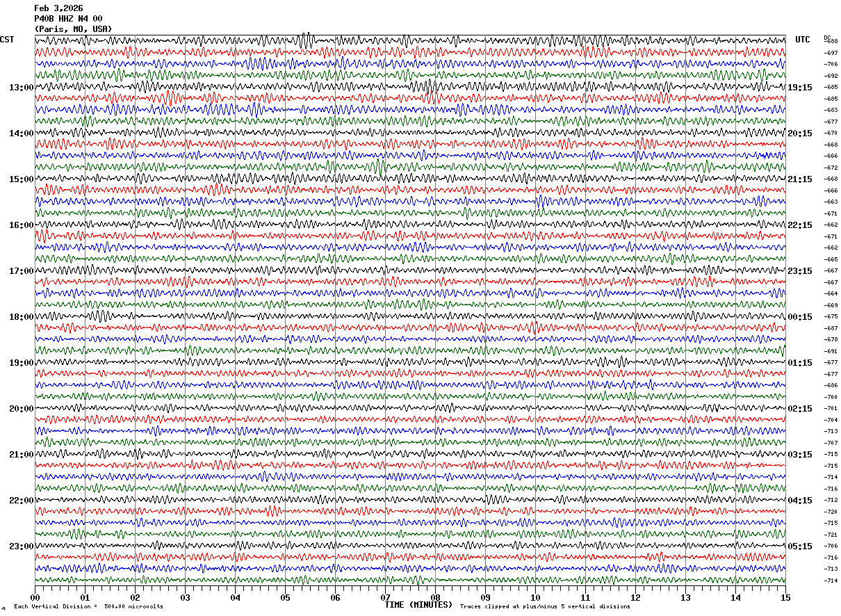Select the 19:00 CST row label
The width and height of the screenshot is (841, 616).
[22, 363]
